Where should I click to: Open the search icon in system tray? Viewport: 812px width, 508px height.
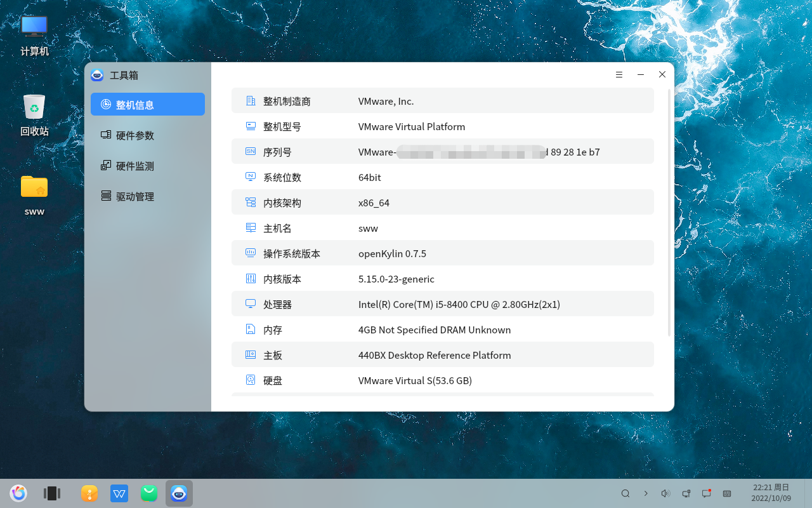[x=625, y=493]
